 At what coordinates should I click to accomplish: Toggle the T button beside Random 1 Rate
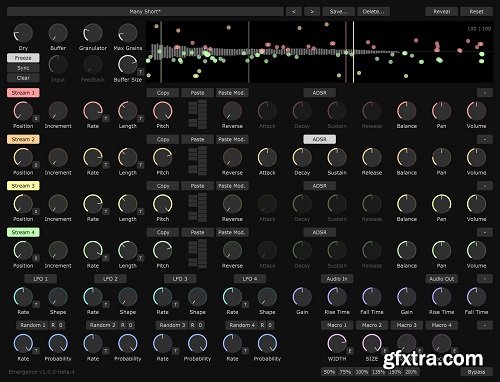click(x=36, y=351)
